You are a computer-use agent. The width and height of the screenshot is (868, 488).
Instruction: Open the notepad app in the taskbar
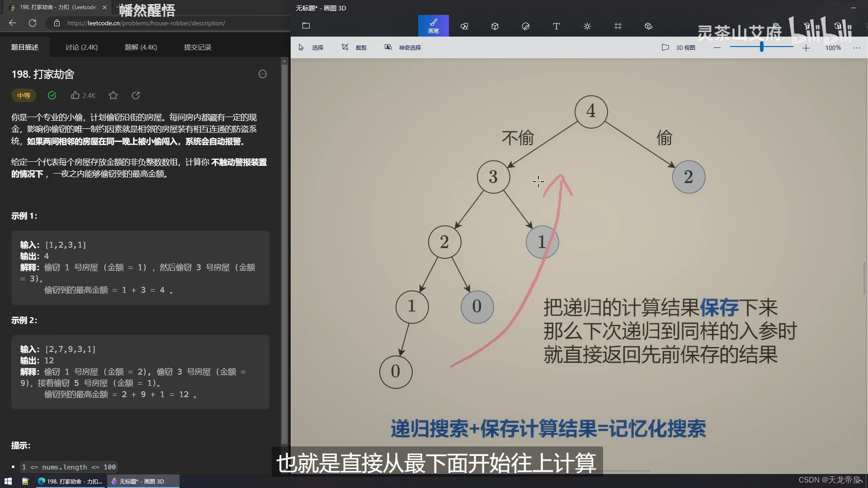pos(25,481)
